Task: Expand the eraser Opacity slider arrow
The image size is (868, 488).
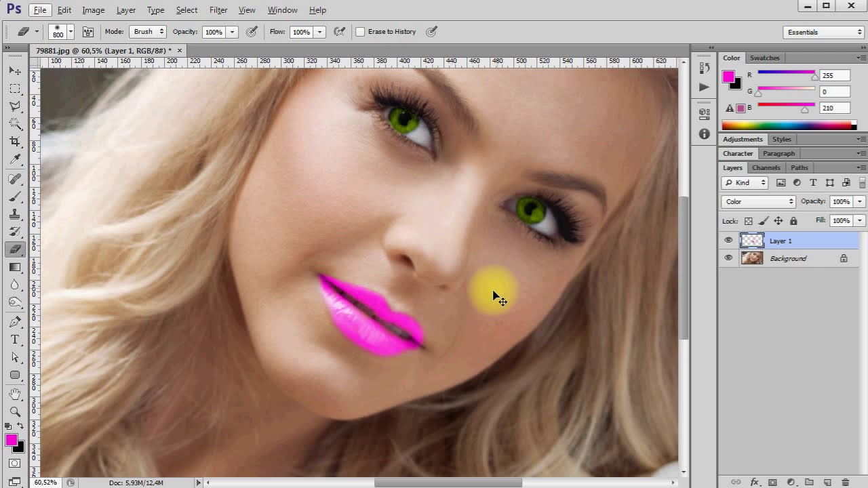Action: pos(232,32)
